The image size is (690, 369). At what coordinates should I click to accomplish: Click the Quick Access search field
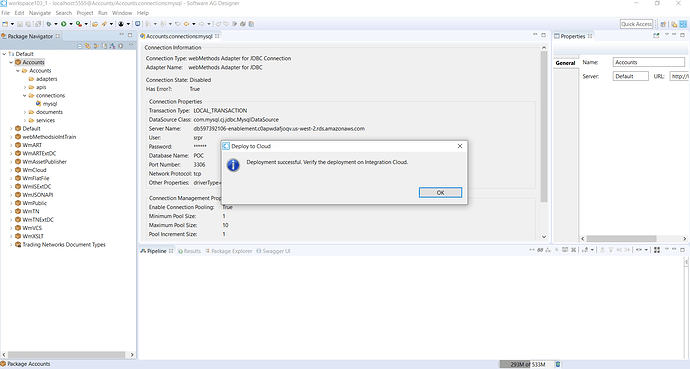[x=636, y=24]
